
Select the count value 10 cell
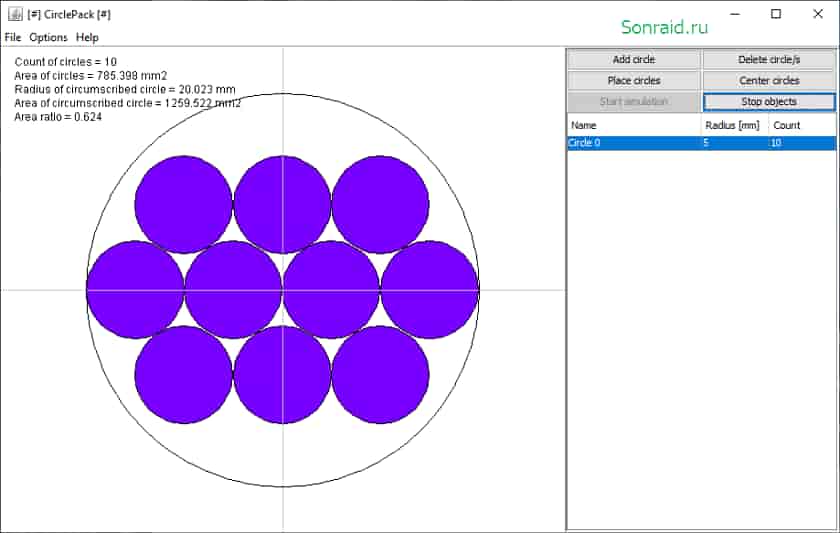(x=802, y=142)
